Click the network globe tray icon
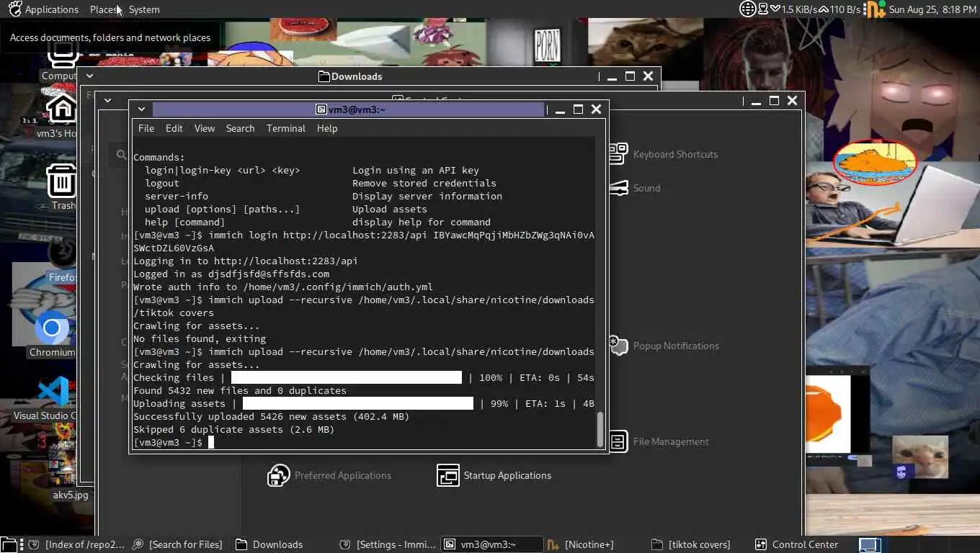Image resolution: width=980 pixels, height=553 pixels. [x=747, y=9]
